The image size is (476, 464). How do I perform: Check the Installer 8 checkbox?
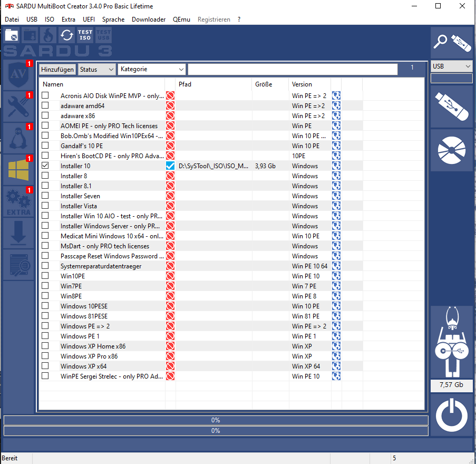(x=45, y=176)
